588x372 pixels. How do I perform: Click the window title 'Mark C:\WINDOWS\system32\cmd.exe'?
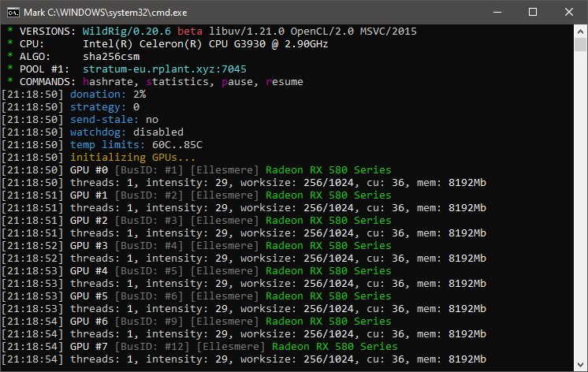point(106,13)
